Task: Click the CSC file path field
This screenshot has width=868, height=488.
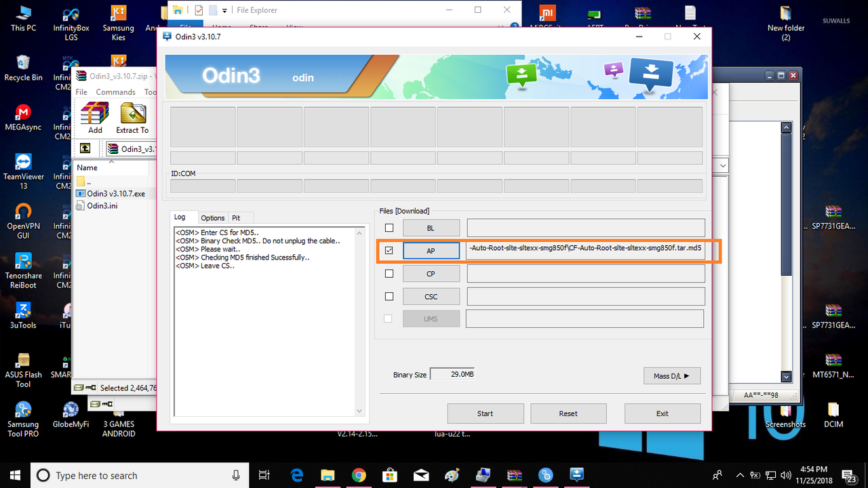Action: pyautogui.click(x=586, y=296)
